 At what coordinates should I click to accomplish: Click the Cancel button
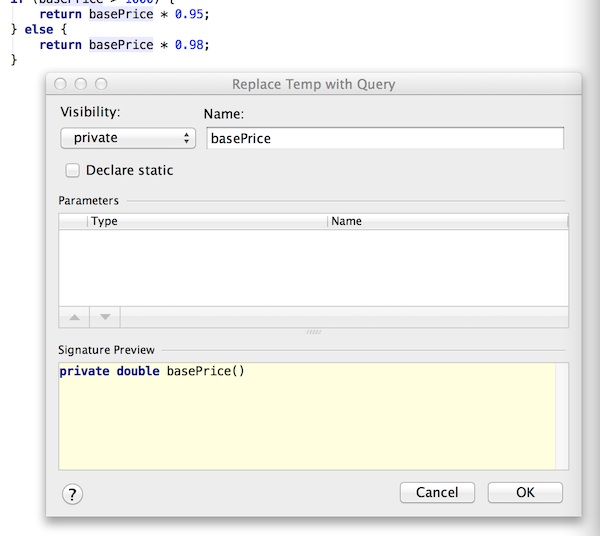click(x=436, y=492)
